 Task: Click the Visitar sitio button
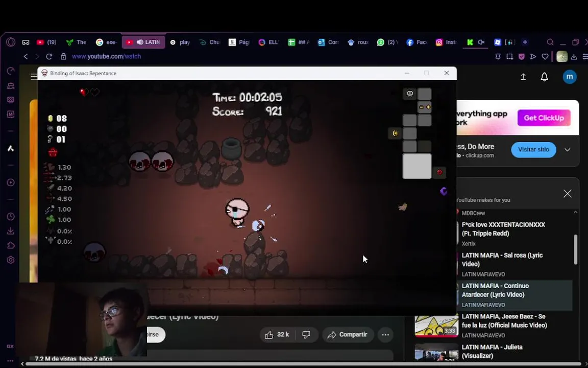tap(533, 149)
